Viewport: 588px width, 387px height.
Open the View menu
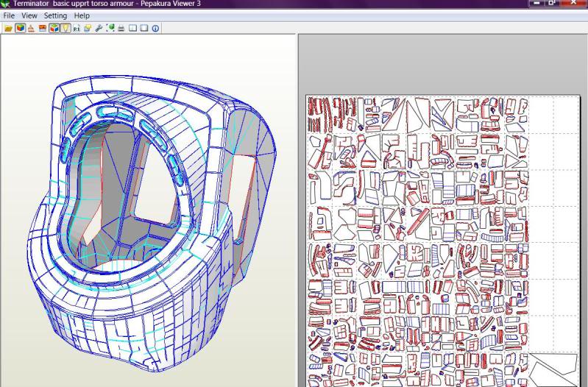coord(29,15)
